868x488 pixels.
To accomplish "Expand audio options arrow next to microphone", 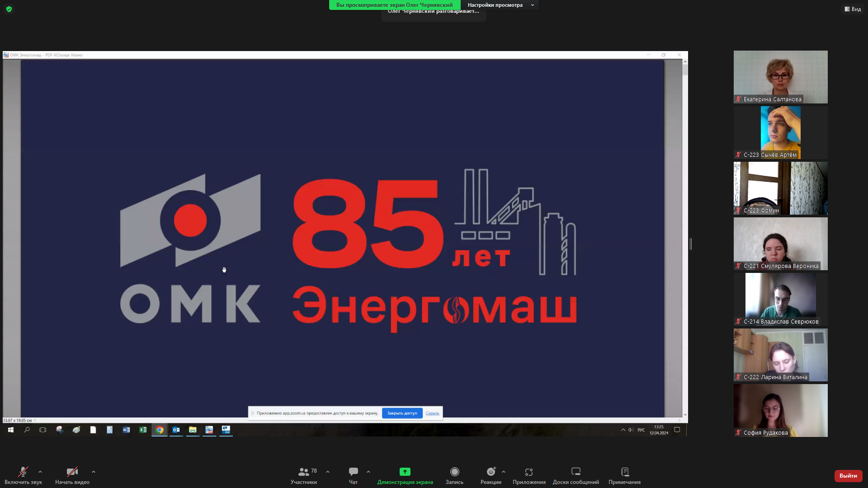I will point(40,472).
